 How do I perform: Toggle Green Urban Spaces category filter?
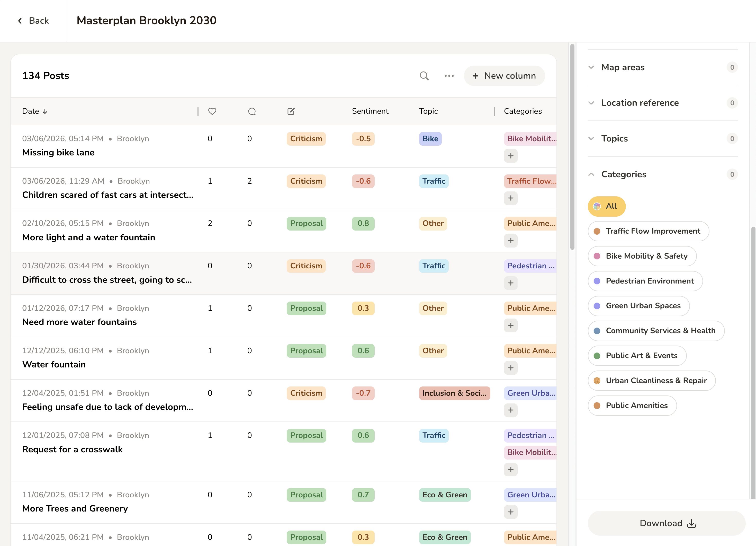(639, 306)
